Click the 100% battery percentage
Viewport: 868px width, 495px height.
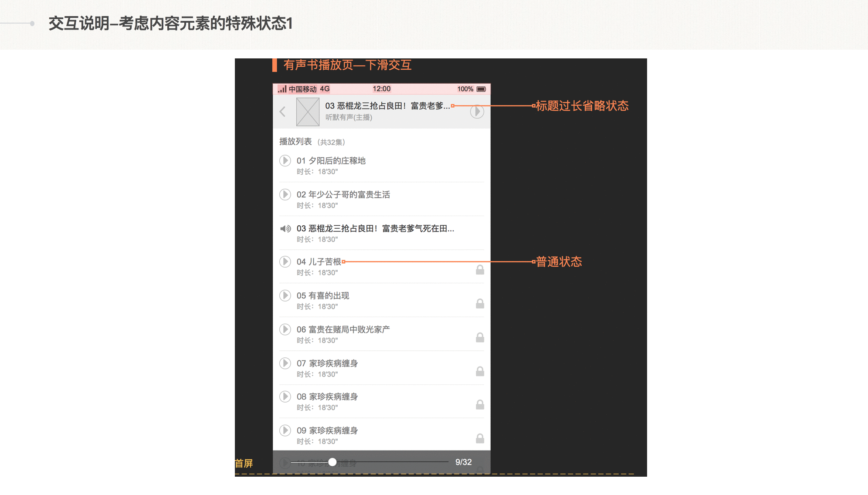[465, 89]
